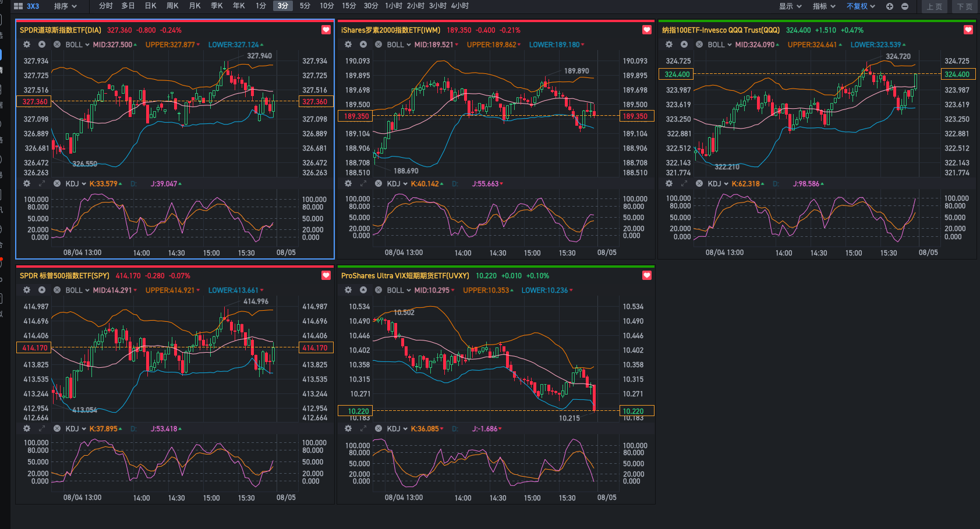Click the iShares罗素2000指数ETF(IWM) chart title
This screenshot has height=529, width=980.
[x=391, y=30]
